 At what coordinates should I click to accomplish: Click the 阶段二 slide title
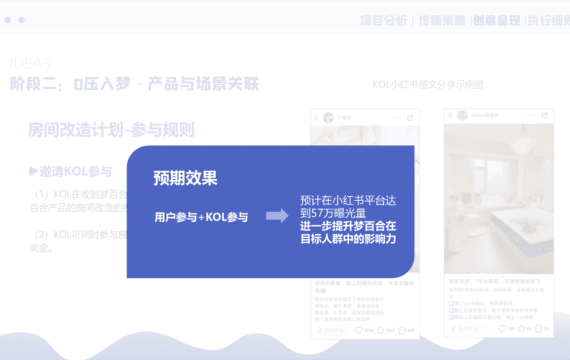(135, 84)
